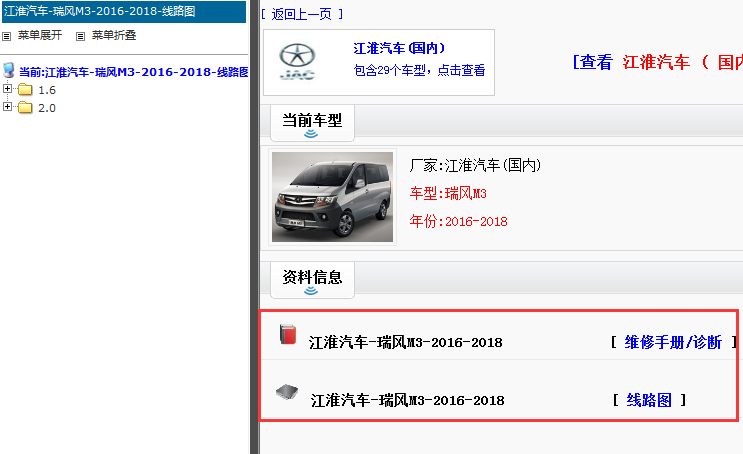This screenshot has width=743, height=454.
Task: Click the title bar 江淮汽车-瑞风M3-2016-2018-线路图
Action: (124, 11)
